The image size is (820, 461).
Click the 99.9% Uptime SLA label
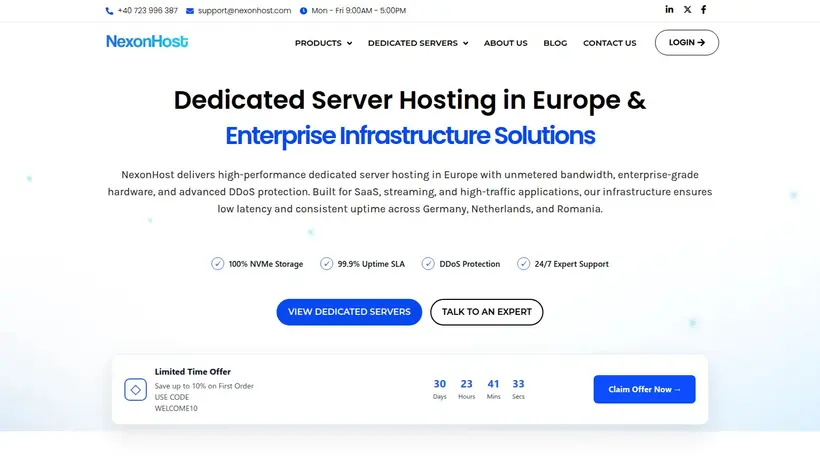coord(371,264)
